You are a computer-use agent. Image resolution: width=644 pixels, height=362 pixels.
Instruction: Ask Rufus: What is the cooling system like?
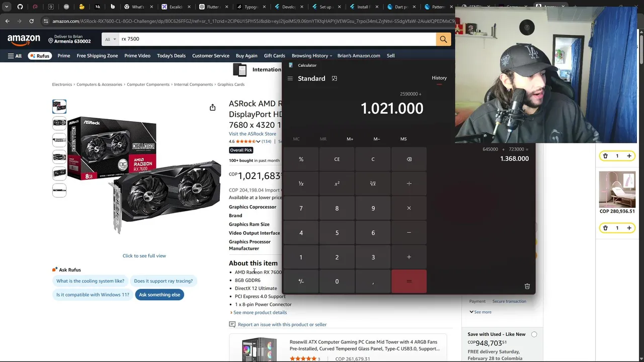tap(91, 281)
